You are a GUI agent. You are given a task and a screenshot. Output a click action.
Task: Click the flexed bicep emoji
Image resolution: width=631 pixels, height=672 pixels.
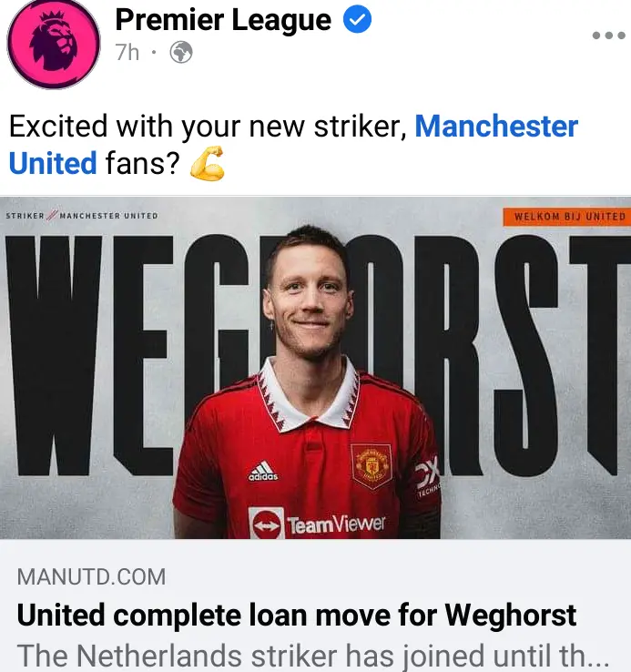pos(208,163)
